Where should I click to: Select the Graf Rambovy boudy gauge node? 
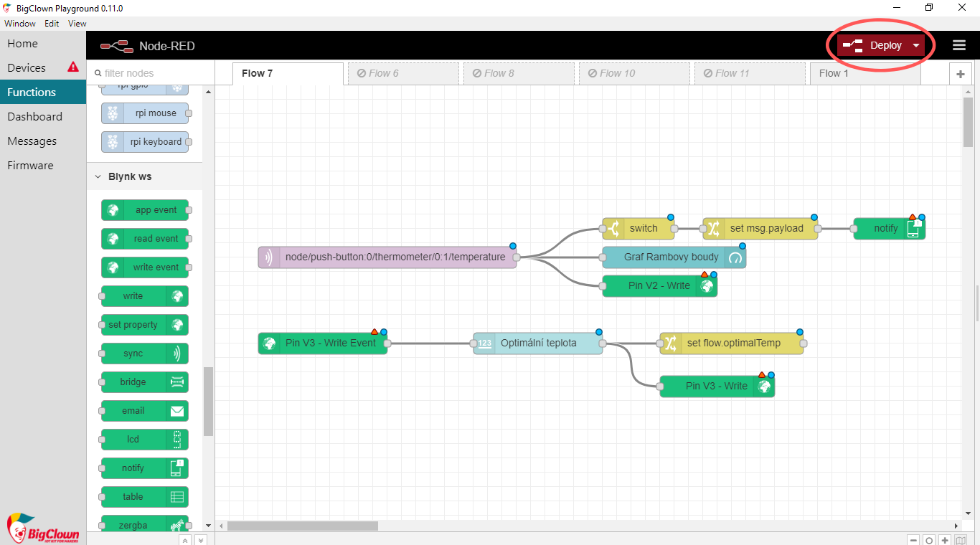674,257
